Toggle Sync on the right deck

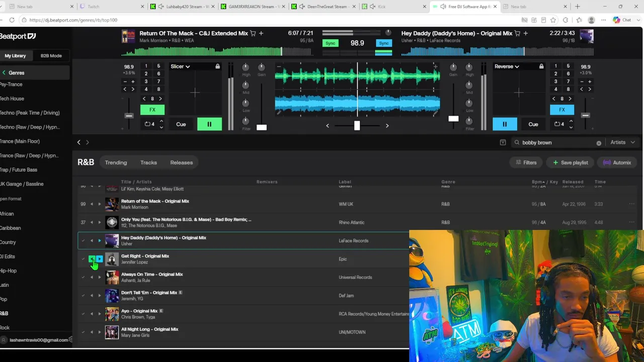[x=384, y=43]
